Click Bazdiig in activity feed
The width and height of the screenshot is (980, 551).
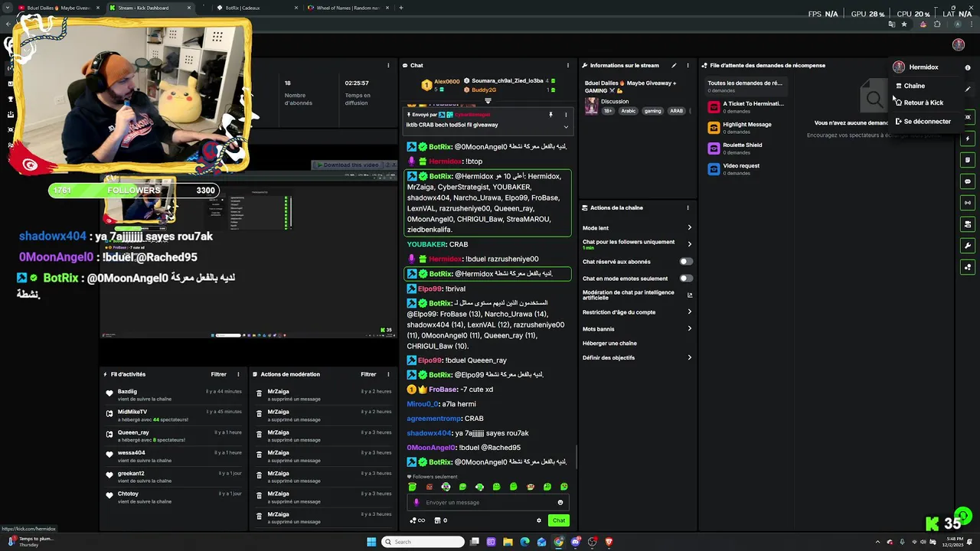tap(127, 392)
